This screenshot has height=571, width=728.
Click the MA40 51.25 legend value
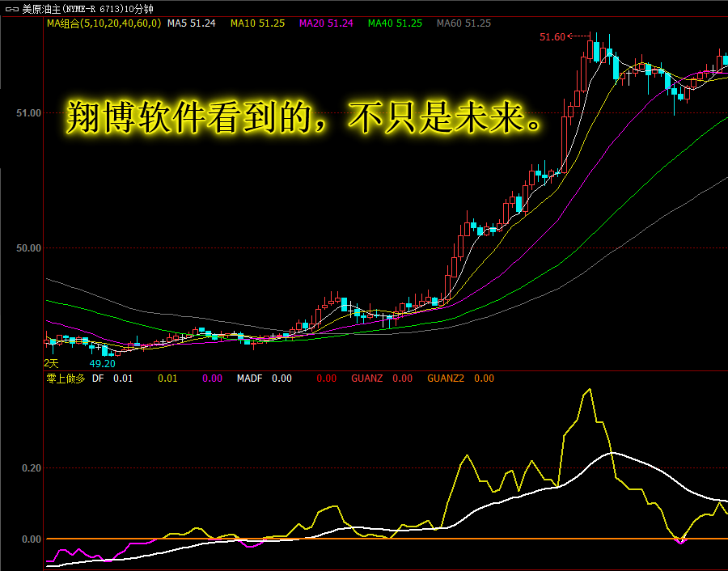click(x=395, y=23)
